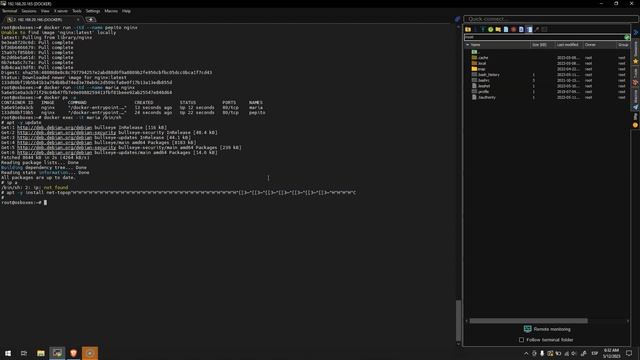Open File Explorer from taskbar
Image resolution: width=640 pixels, height=360 pixels.
coord(40,353)
